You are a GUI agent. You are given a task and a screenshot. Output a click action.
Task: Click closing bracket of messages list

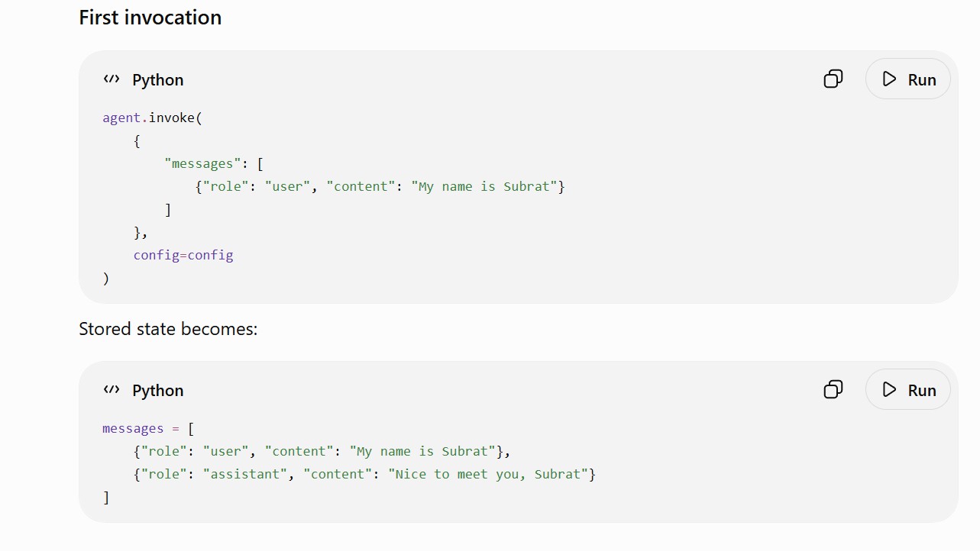[106, 497]
